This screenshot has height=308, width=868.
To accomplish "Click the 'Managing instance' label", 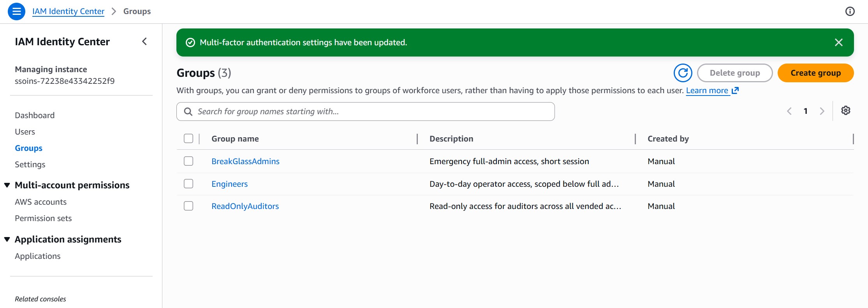I will pos(51,69).
